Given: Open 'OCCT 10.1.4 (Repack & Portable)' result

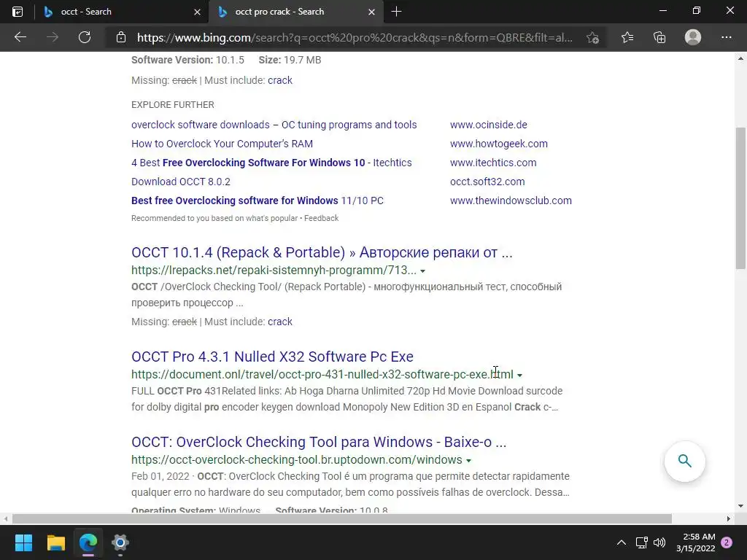Looking at the screenshot, I should 322,252.
